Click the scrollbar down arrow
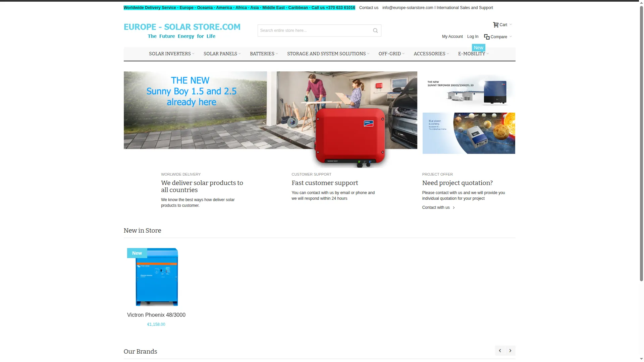 641,359
